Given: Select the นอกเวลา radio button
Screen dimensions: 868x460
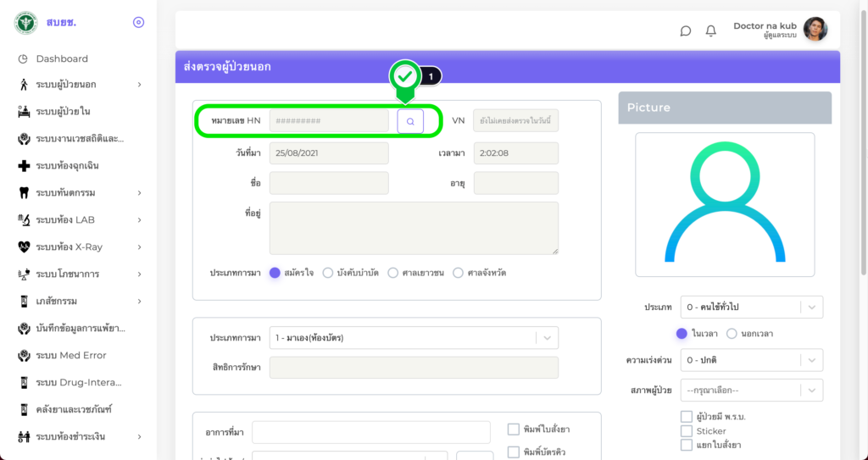Looking at the screenshot, I should tap(732, 334).
